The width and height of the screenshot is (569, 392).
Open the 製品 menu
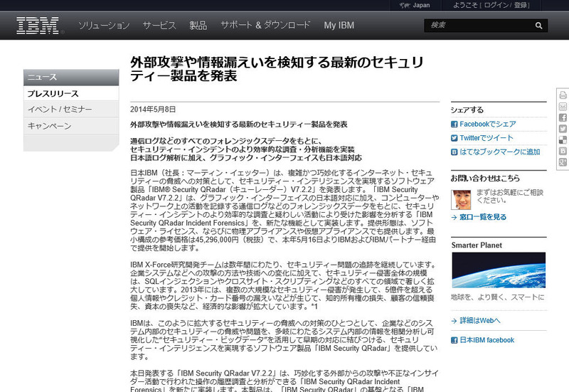pyautogui.click(x=198, y=26)
